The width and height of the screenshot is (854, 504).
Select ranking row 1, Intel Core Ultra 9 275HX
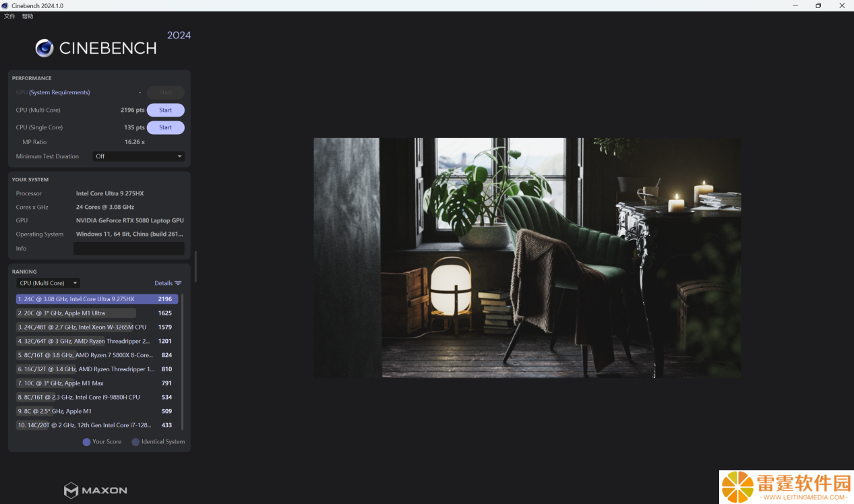(x=97, y=299)
